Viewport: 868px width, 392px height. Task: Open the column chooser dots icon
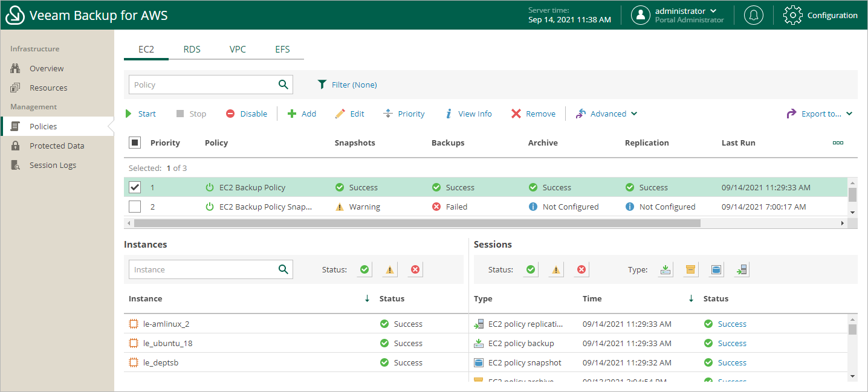(838, 143)
